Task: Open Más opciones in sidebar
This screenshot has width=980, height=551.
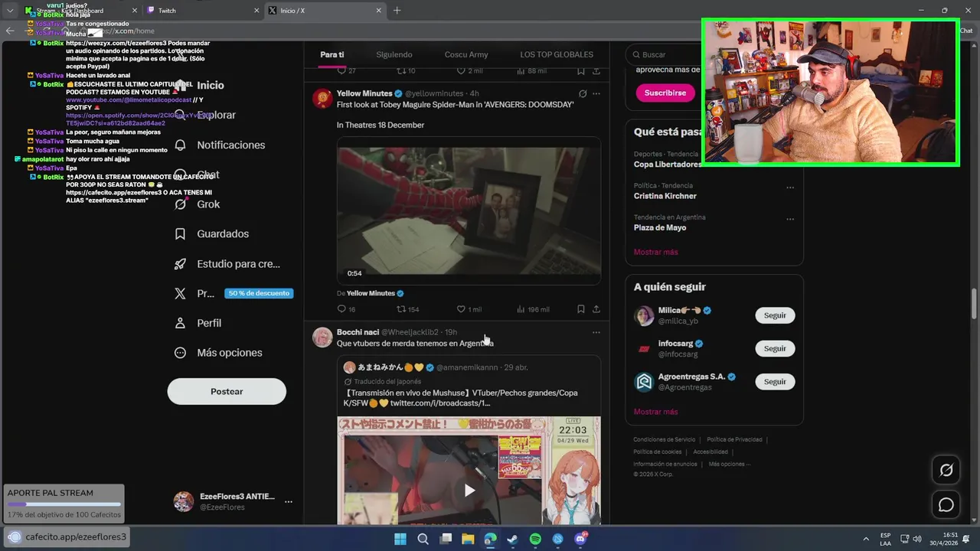Action: coord(218,353)
